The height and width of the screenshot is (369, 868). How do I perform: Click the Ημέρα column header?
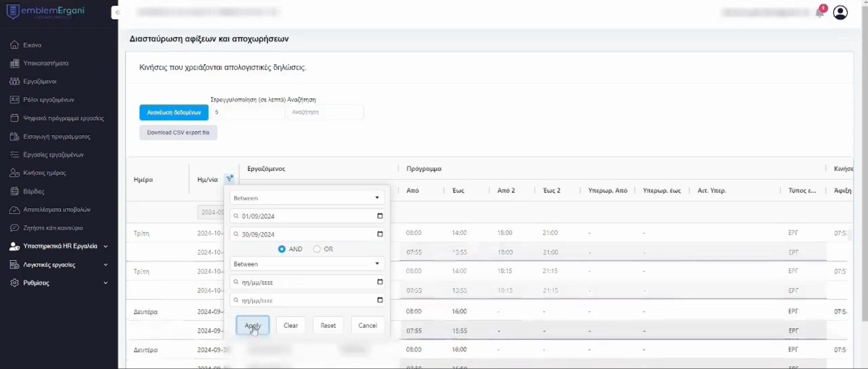coord(143,180)
